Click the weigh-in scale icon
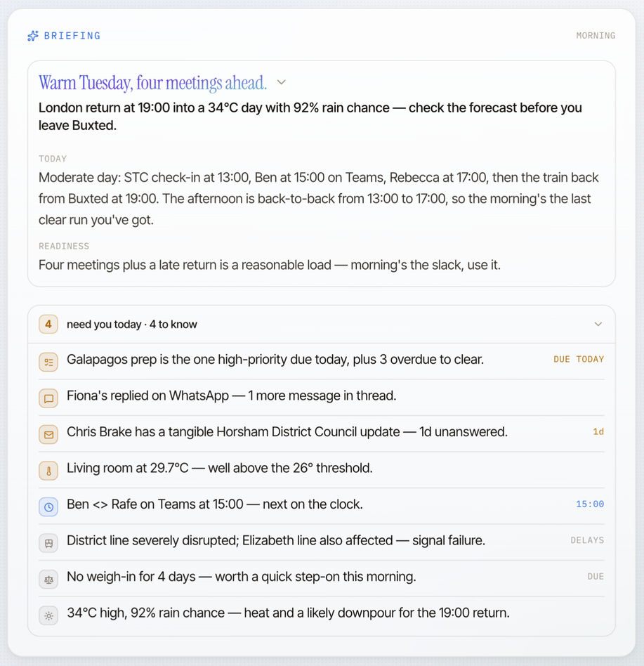The width and height of the screenshot is (644, 666). point(48,580)
